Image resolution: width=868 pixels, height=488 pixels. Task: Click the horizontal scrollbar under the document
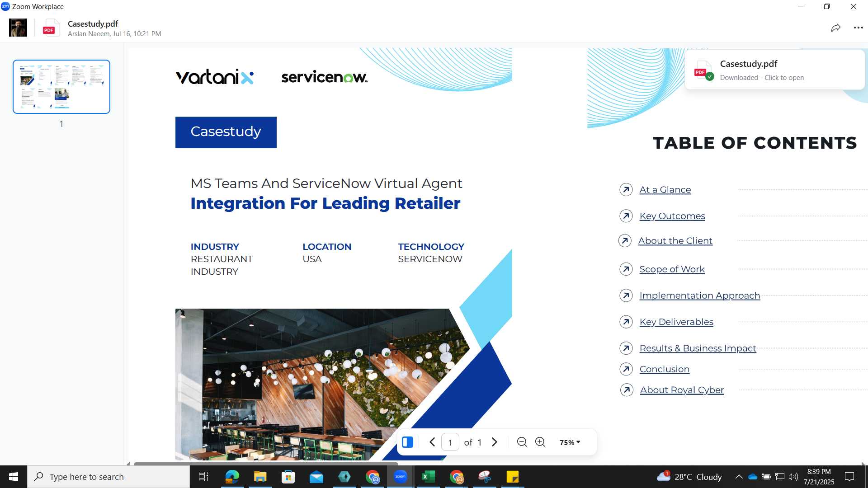(x=266, y=463)
